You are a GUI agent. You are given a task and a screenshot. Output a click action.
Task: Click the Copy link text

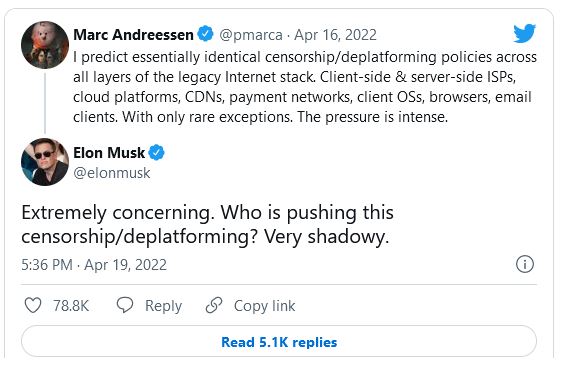coord(265,306)
